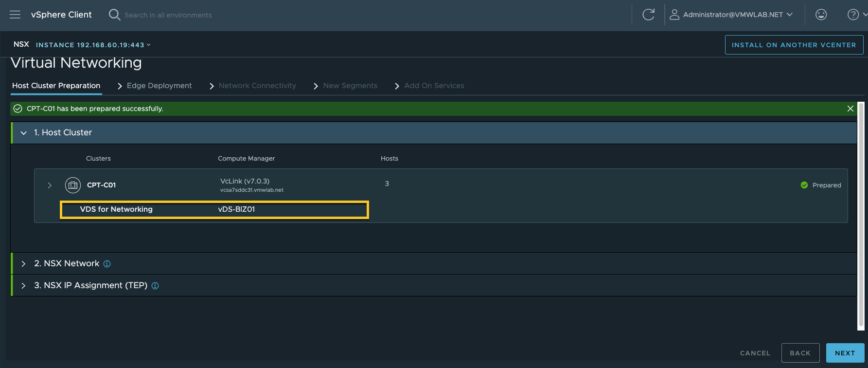This screenshot has width=868, height=368.
Task: Click the user account icon
Action: pos(674,15)
